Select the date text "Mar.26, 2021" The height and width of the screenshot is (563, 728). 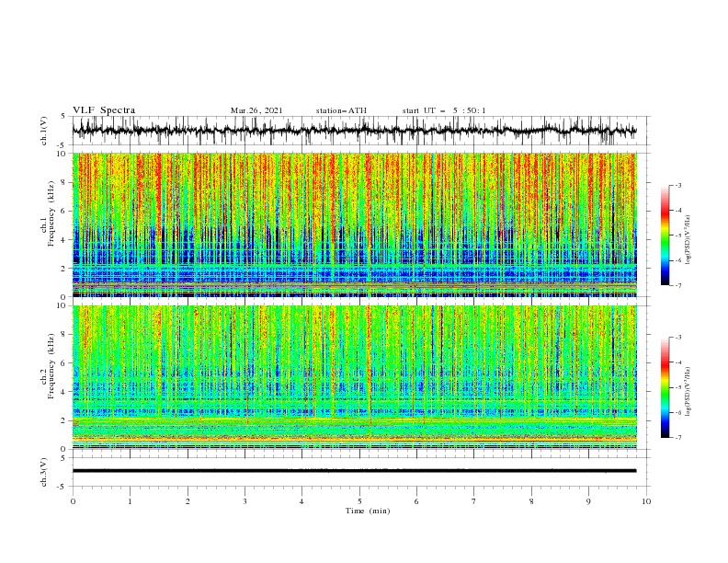256,110
